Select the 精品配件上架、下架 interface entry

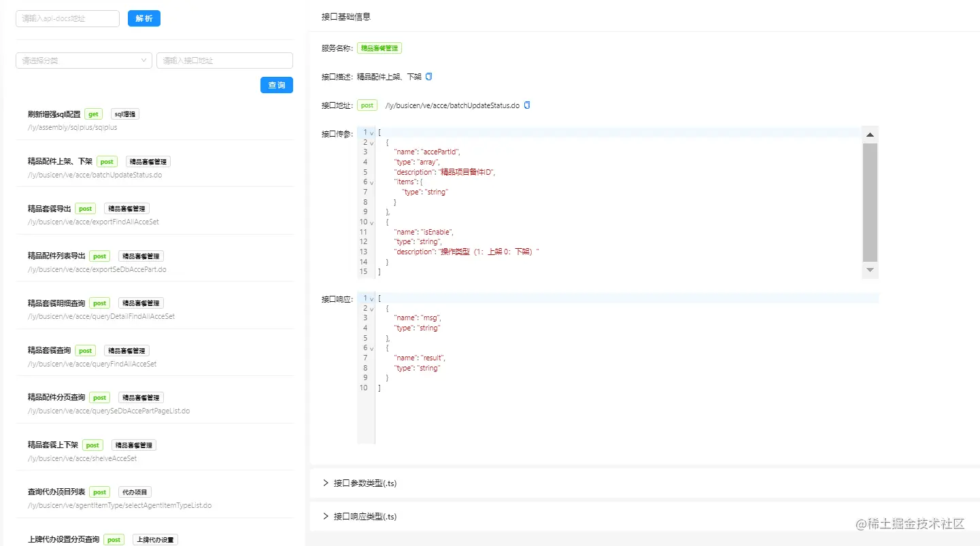[x=60, y=161]
